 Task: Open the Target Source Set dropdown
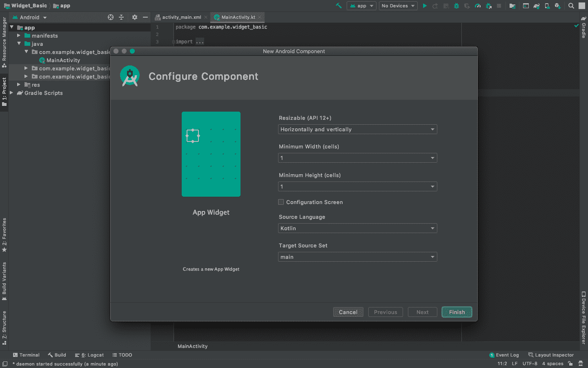(357, 257)
